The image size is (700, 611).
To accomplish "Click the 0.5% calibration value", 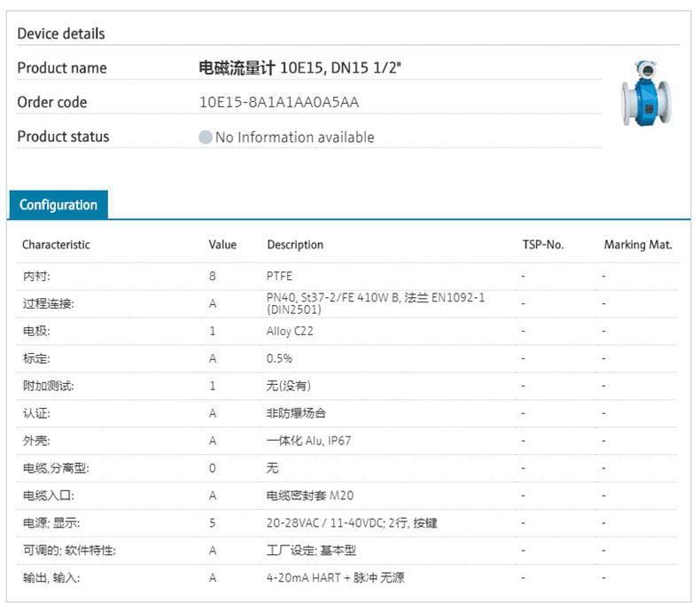I will 279,359.
